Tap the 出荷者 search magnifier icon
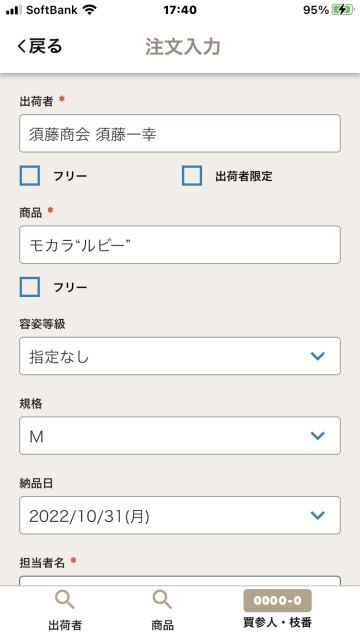This screenshot has height=640, width=360. (65, 600)
